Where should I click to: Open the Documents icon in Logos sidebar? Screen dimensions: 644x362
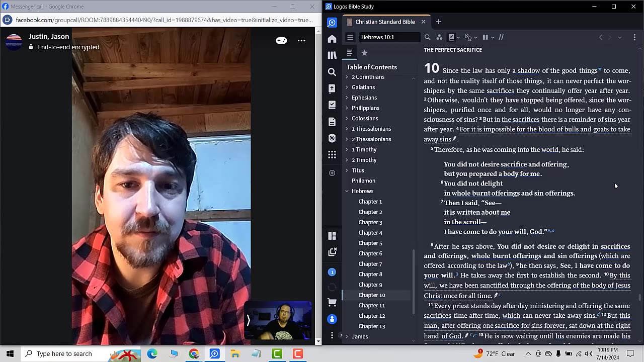point(332,122)
